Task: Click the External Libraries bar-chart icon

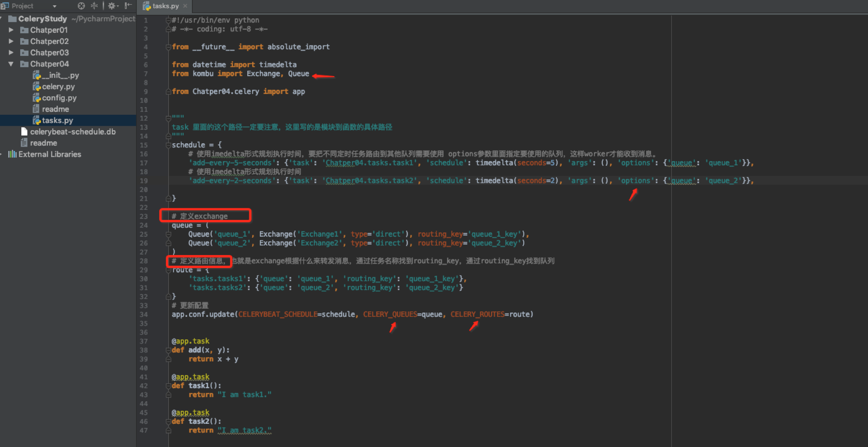Action: click(x=12, y=154)
